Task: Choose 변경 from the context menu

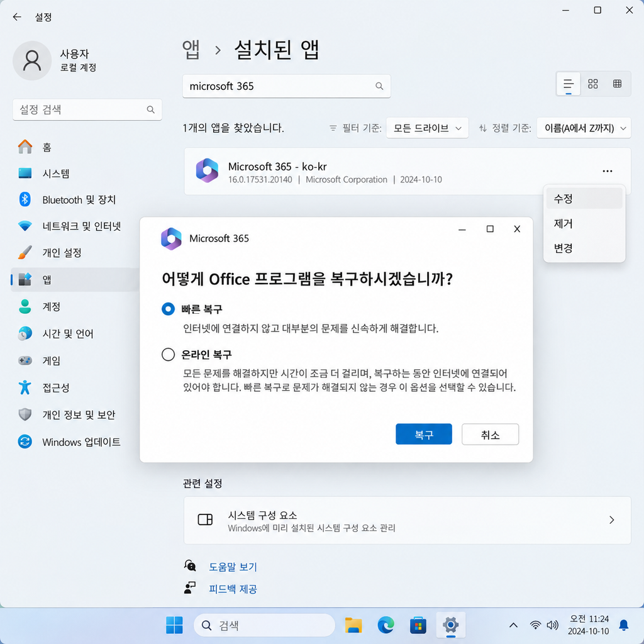Action: 584,248
